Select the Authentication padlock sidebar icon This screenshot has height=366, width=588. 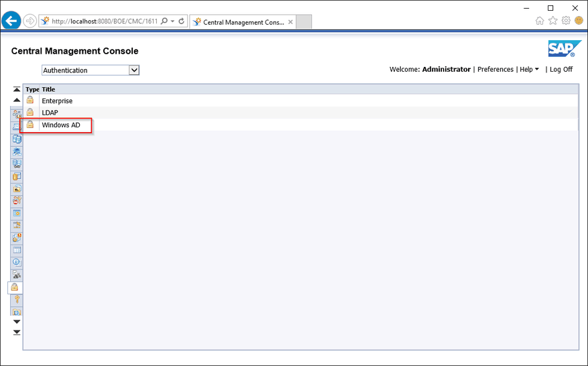click(15, 288)
